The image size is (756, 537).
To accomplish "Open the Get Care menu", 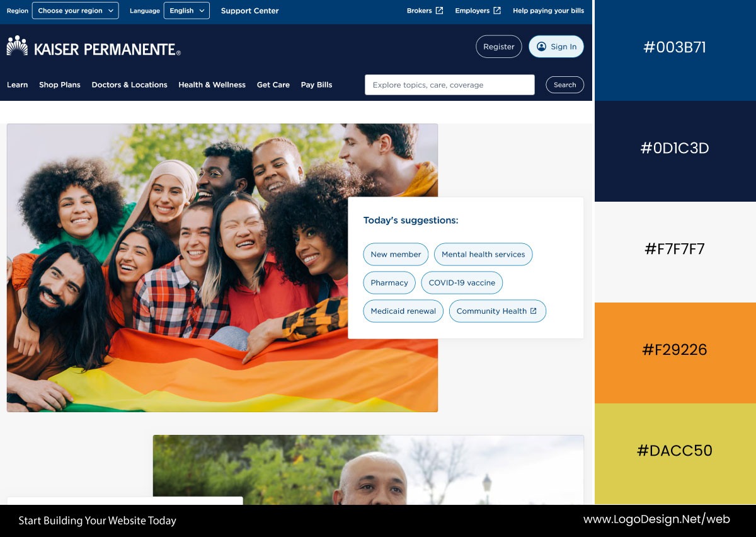I will coord(273,84).
